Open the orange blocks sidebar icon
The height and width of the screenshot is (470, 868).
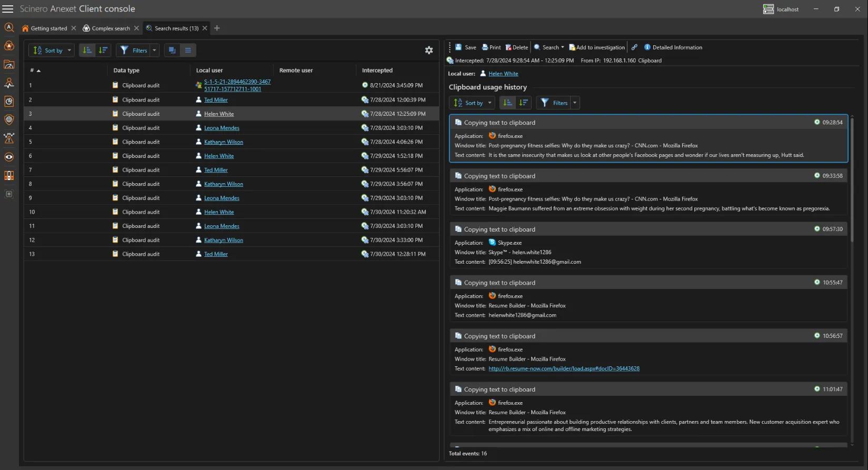(9, 175)
